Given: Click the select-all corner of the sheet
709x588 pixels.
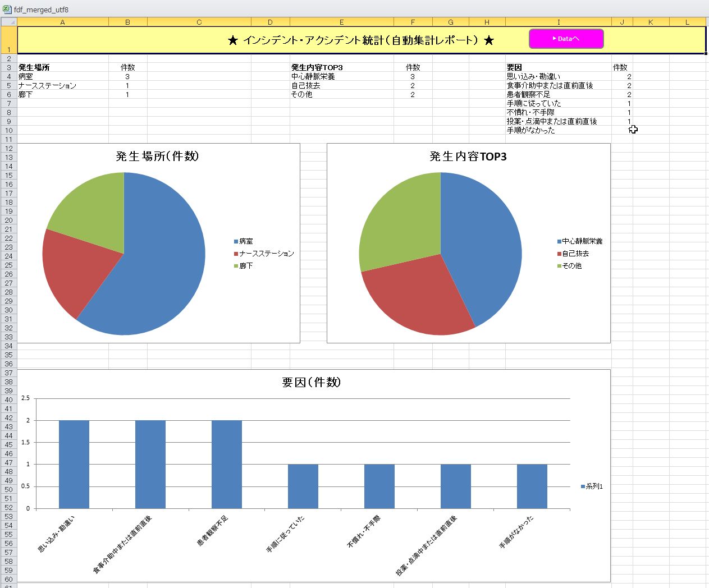Looking at the screenshot, I should tap(8, 22).
